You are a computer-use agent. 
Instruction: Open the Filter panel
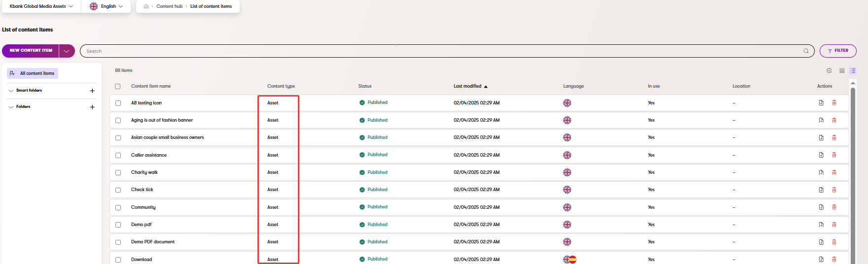pyautogui.click(x=838, y=51)
